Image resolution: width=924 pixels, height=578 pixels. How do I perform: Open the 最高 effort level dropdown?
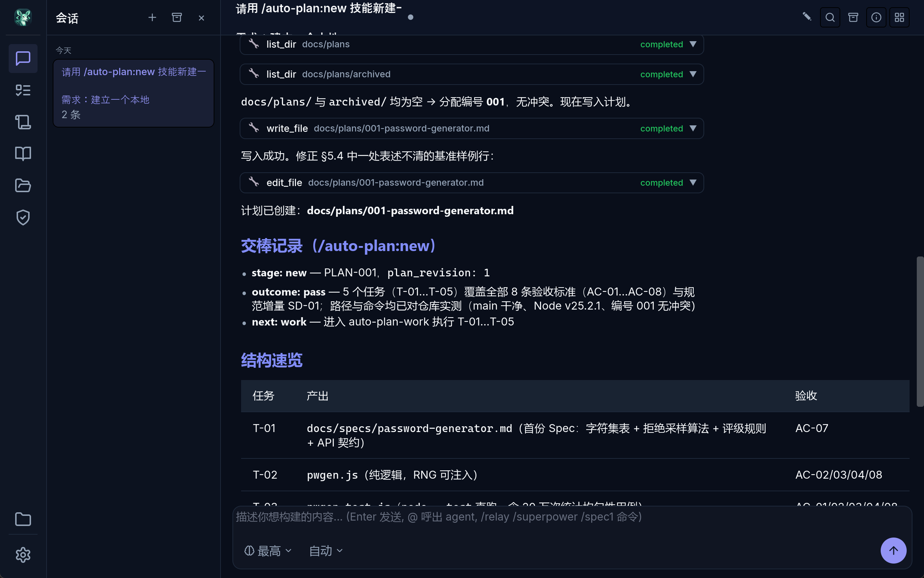268,551
